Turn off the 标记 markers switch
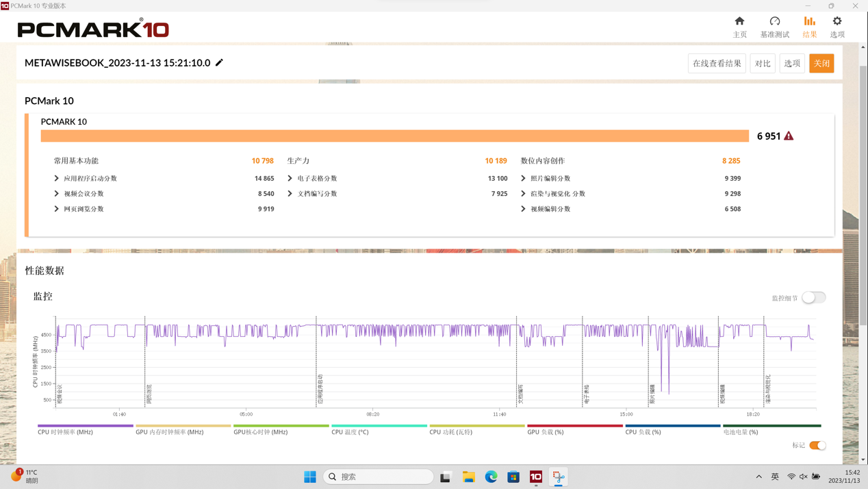This screenshot has width=868, height=489. coord(817,445)
